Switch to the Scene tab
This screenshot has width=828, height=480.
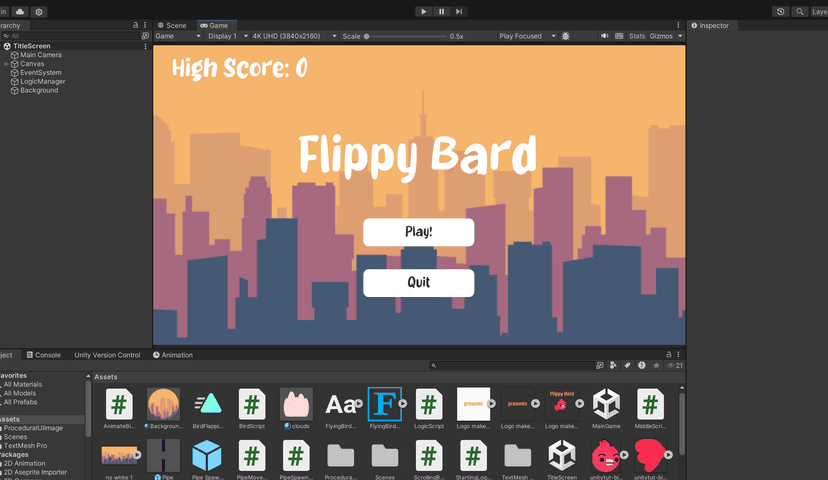[x=171, y=25]
